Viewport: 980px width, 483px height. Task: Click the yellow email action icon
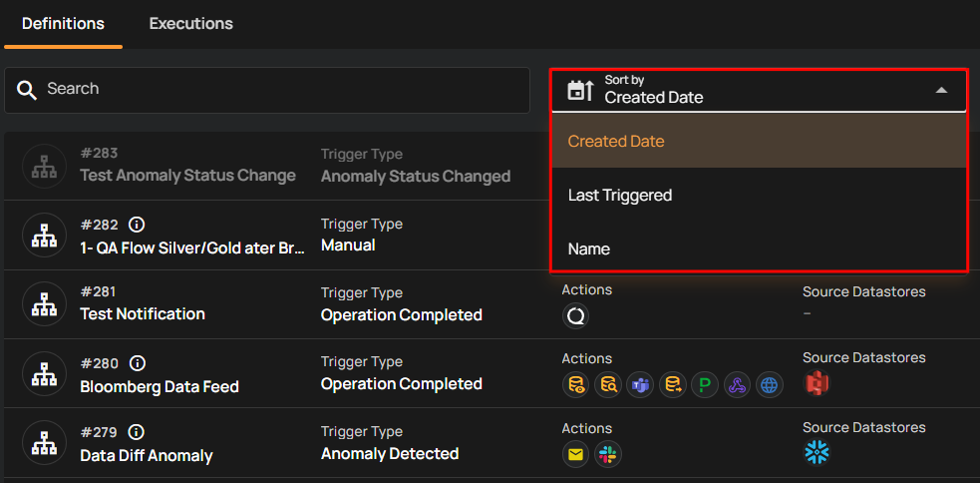tap(575, 454)
